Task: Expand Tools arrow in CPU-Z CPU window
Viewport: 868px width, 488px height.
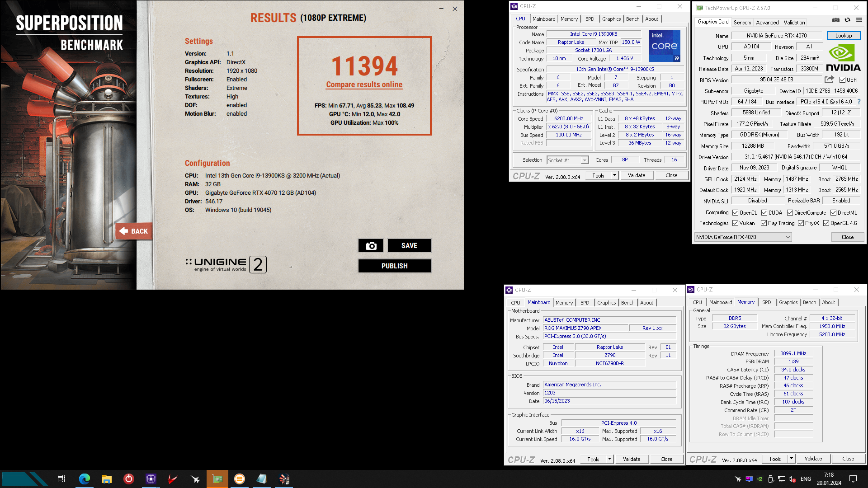Action: tap(614, 175)
